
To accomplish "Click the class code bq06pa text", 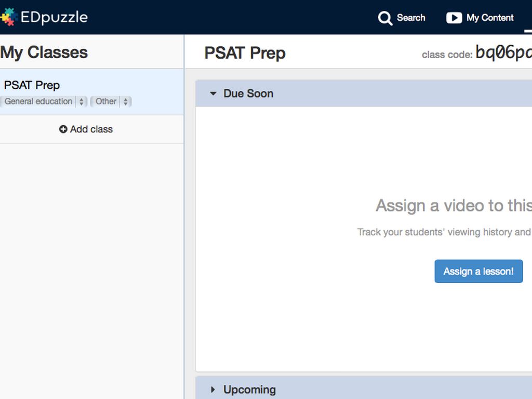I will pos(503,53).
